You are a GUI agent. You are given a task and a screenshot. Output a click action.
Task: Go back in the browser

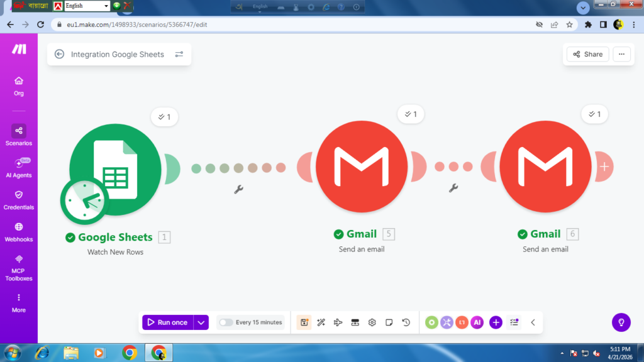[x=10, y=25]
